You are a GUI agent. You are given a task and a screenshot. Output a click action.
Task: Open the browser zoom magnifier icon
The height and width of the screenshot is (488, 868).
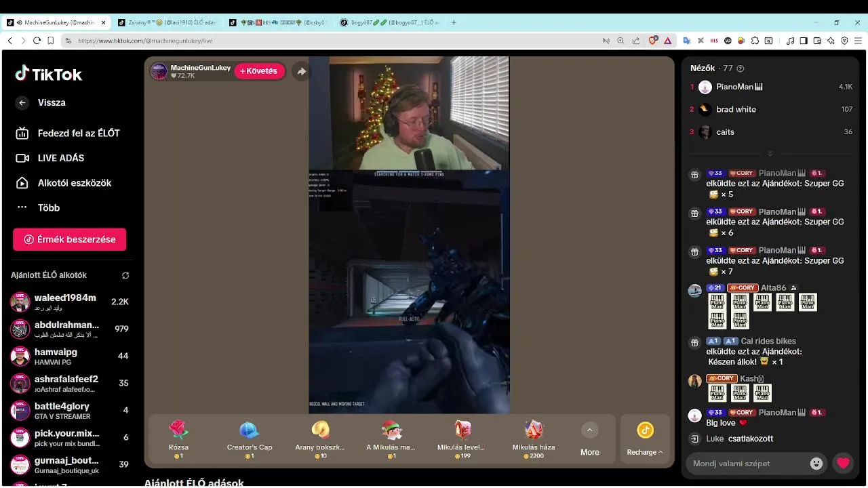click(620, 41)
